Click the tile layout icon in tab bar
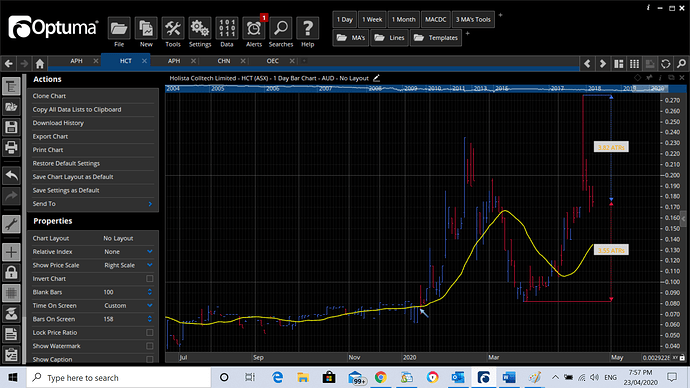 619,64
